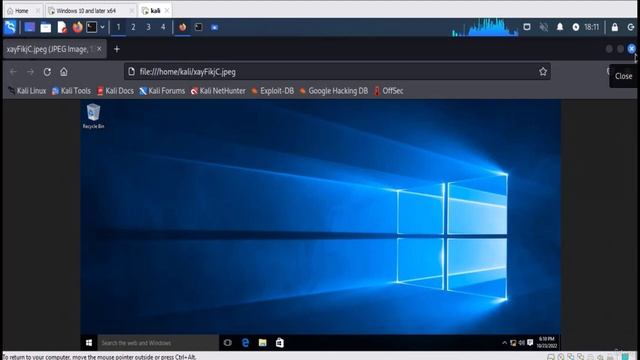640x360 pixels.
Task: Open the Google Hacking DB bookmark
Action: coord(333,91)
